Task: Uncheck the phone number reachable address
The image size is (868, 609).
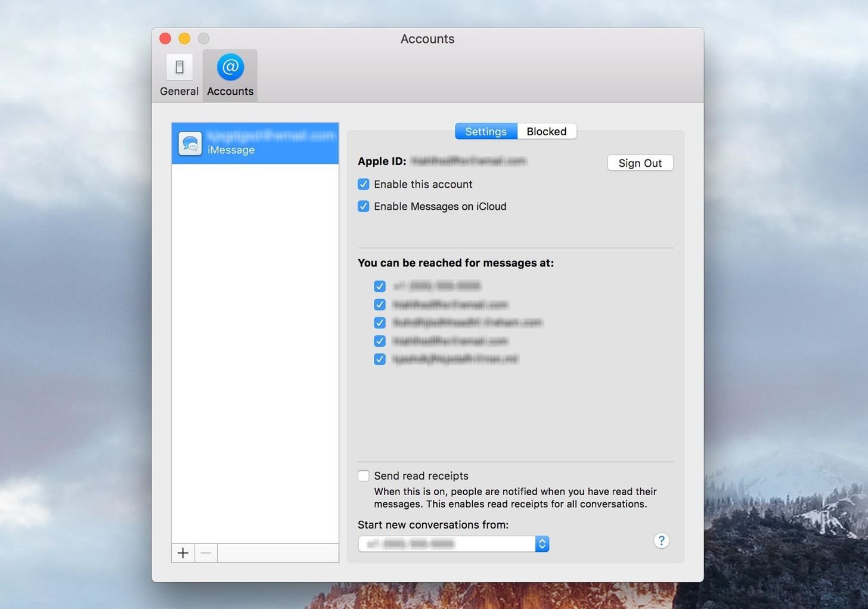Action: pos(380,286)
